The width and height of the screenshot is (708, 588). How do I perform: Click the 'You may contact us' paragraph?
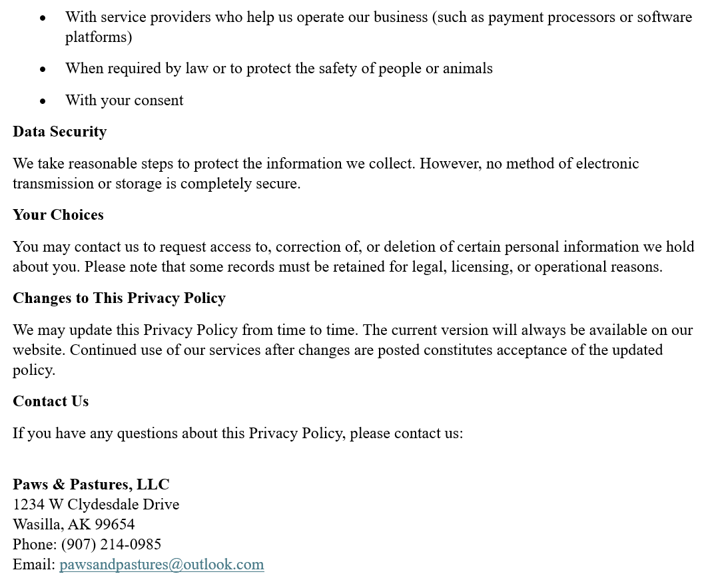click(354, 256)
